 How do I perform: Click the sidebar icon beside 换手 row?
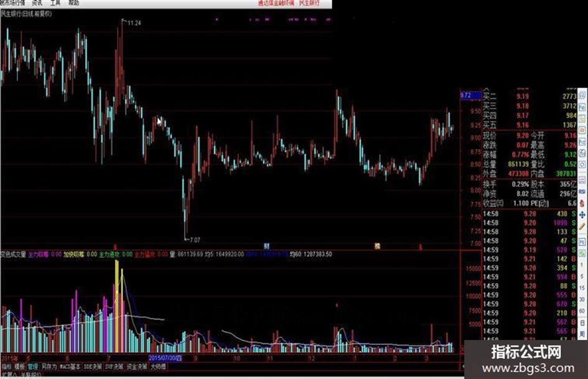pos(582,180)
